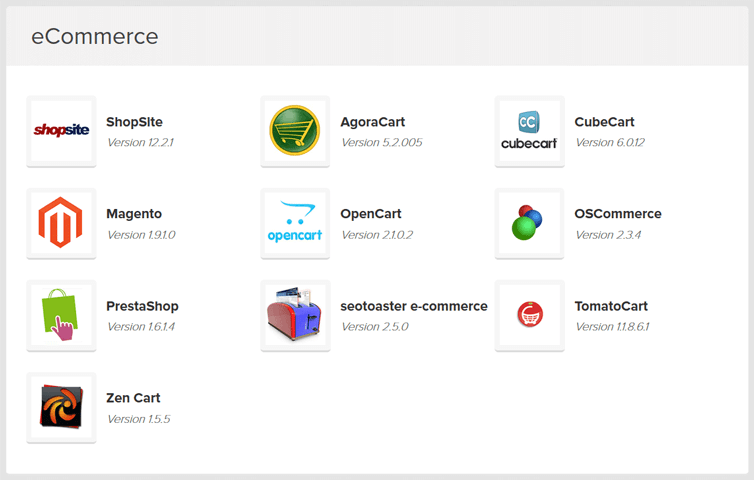Screen dimensions: 754x480
Task: Click the text Version 2.3.4
Action: (x=608, y=235)
